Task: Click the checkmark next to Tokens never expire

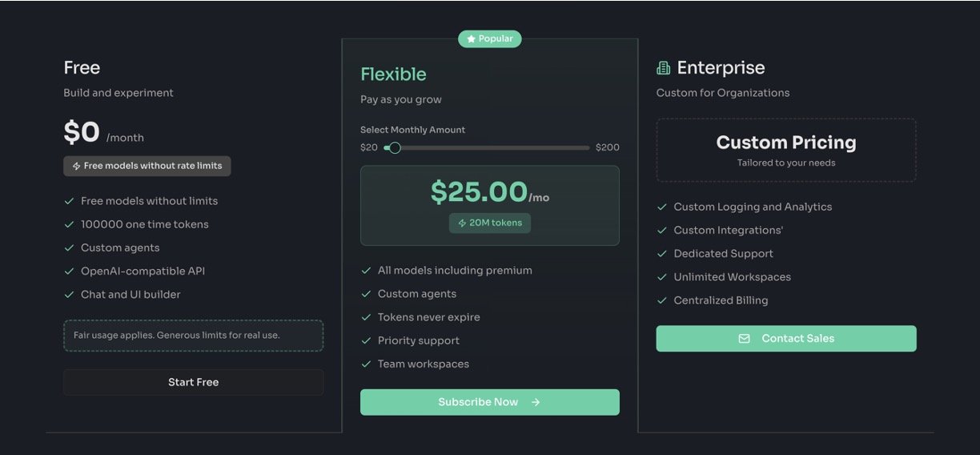Action: [366, 317]
